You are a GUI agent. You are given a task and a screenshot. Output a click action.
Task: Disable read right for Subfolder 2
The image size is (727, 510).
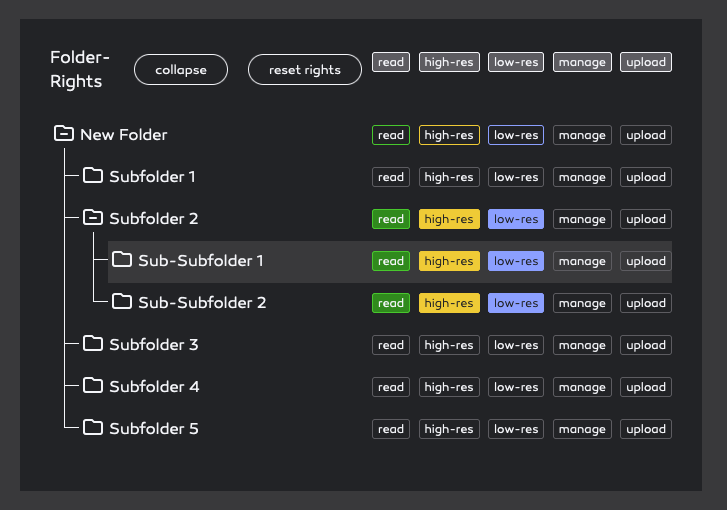[x=391, y=219]
